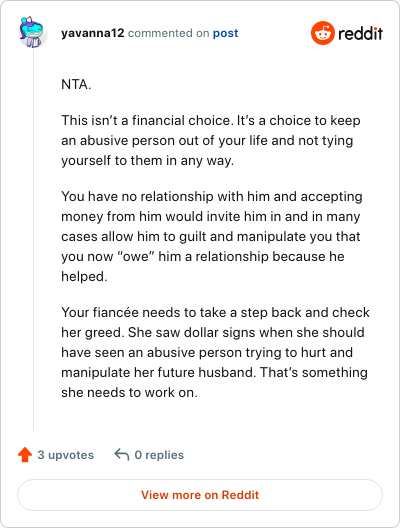The image size is (400, 528).
Task: Click paragraph starting "This isn't a financial choice"
Action: [211, 140]
